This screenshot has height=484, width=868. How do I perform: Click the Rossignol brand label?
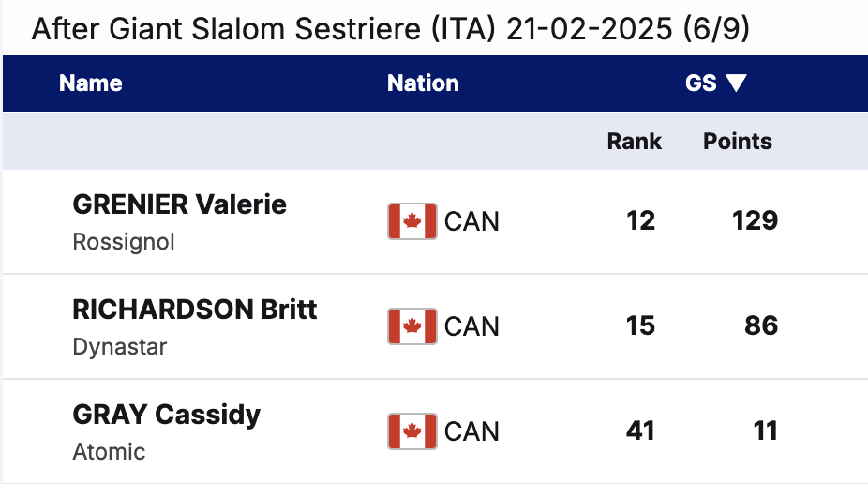point(124,242)
